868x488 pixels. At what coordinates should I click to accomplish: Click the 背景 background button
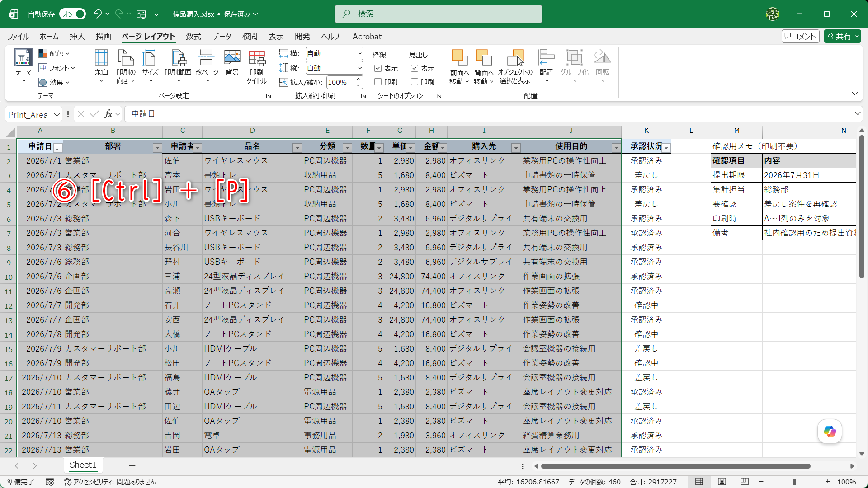point(232,63)
